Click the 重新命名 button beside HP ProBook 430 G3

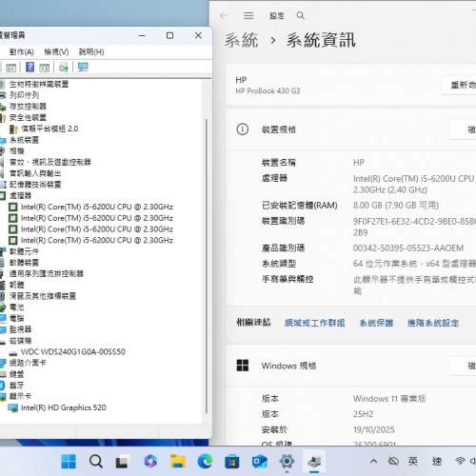click(x=459, y=85)
